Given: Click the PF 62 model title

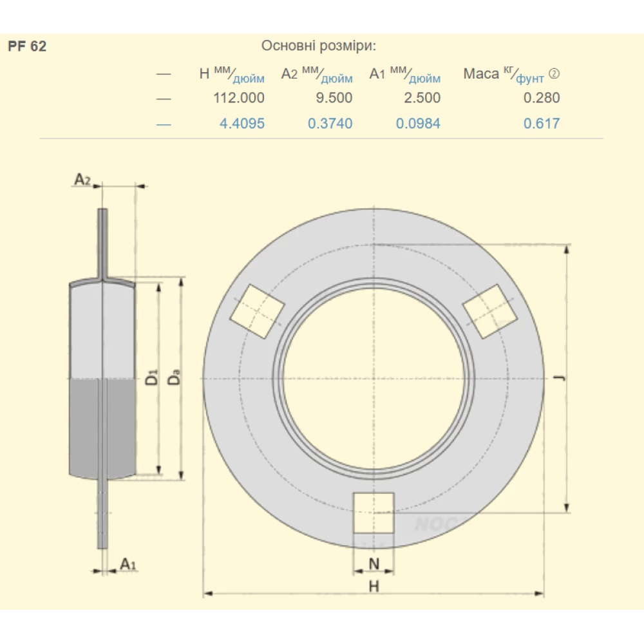Looking at the screenshot, I should 27,46.
